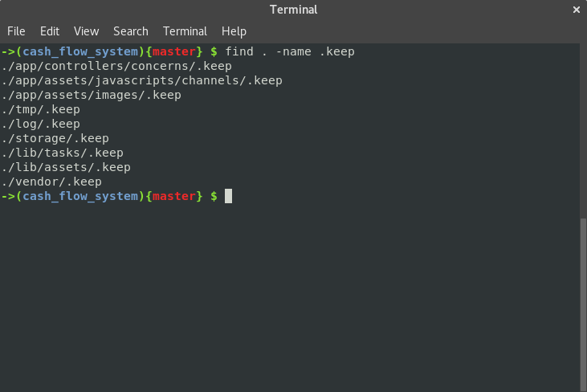Click the ./vendor/.keep output line
The image size is (587, 392).
51,182
